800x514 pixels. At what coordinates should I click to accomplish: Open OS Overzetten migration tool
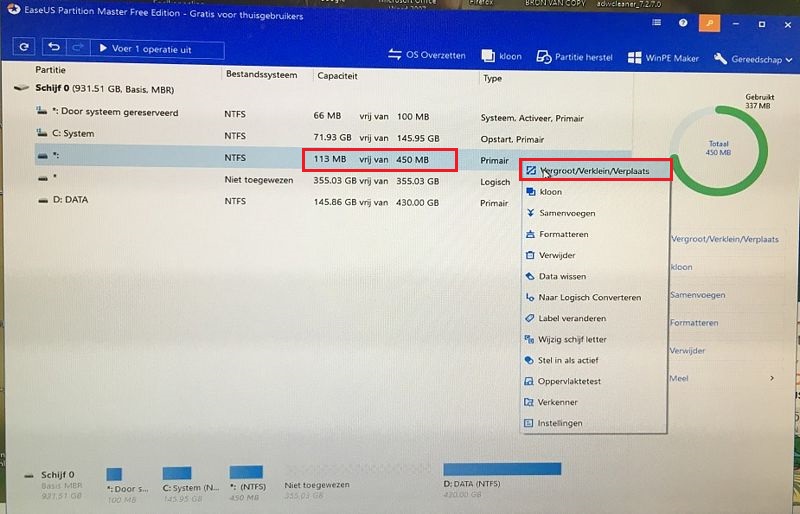point(427,55)
